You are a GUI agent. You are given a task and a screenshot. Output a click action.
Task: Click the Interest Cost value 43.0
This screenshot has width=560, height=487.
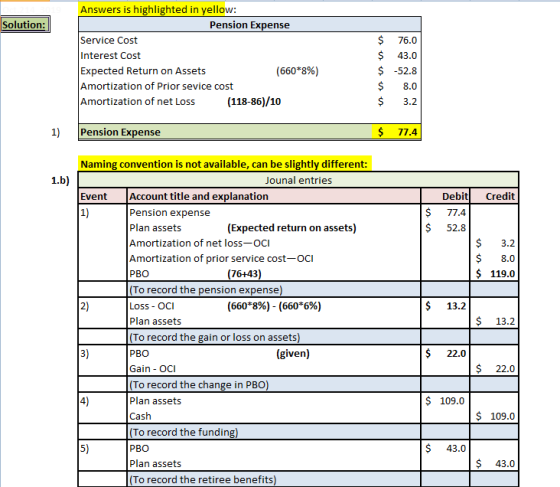[x=407, y=56]
